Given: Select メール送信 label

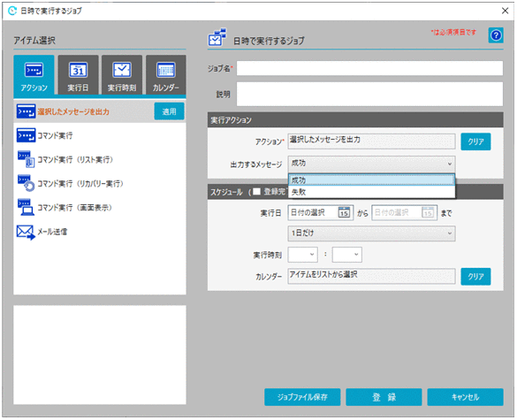Looking at the screenshot, I should coord(52,232).
